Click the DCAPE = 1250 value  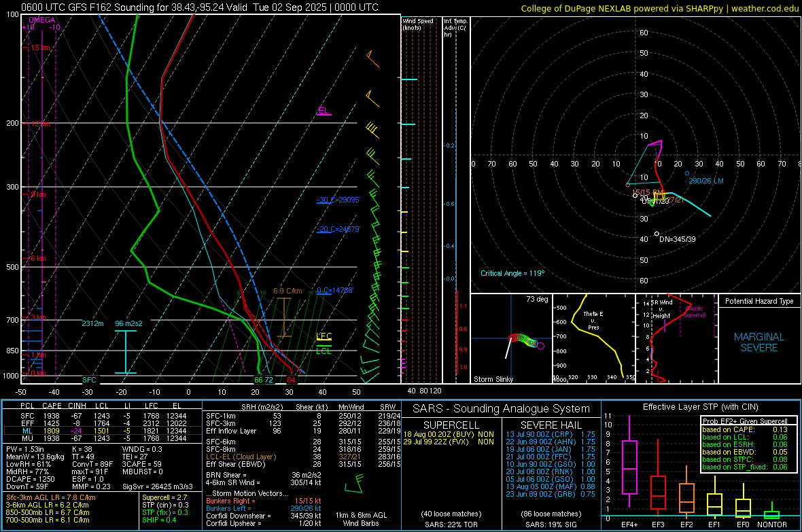click(x=30, y=479)
